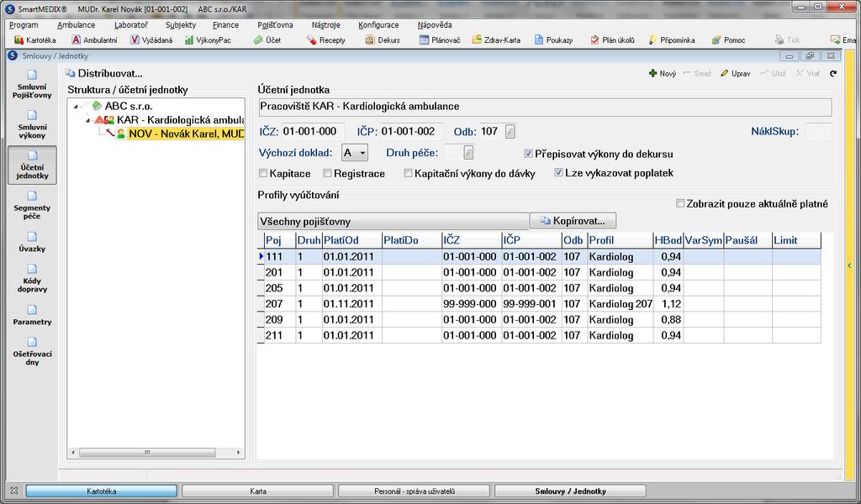The height and width of the screenshot is (504, 861).
Task: Open the Ambulantní toolbar item
Action: [94, 40]
